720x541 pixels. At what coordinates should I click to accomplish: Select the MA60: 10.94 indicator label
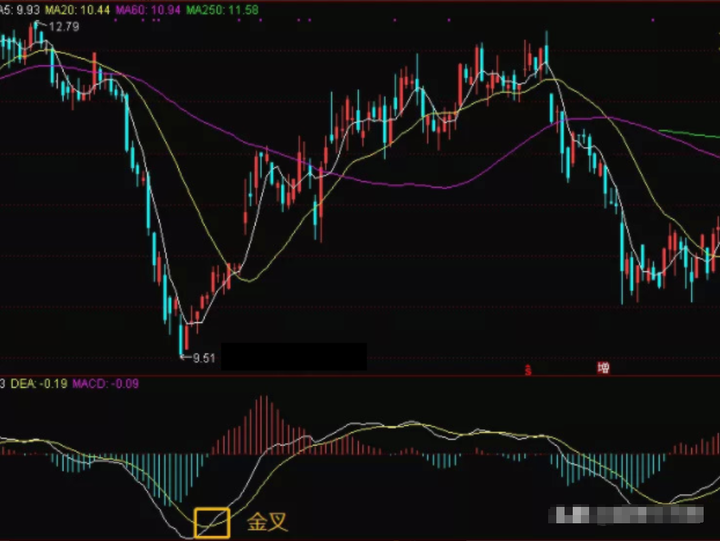(148, 10)
